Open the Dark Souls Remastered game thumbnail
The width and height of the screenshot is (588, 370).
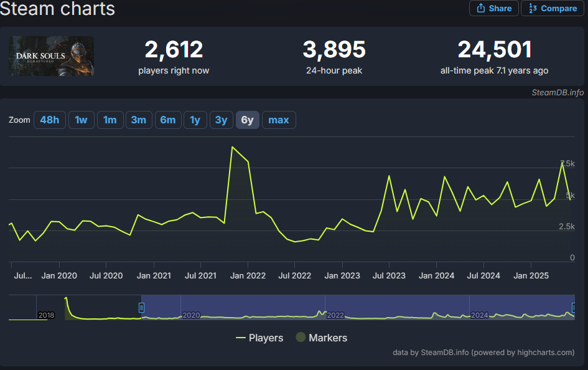point(52,56)
